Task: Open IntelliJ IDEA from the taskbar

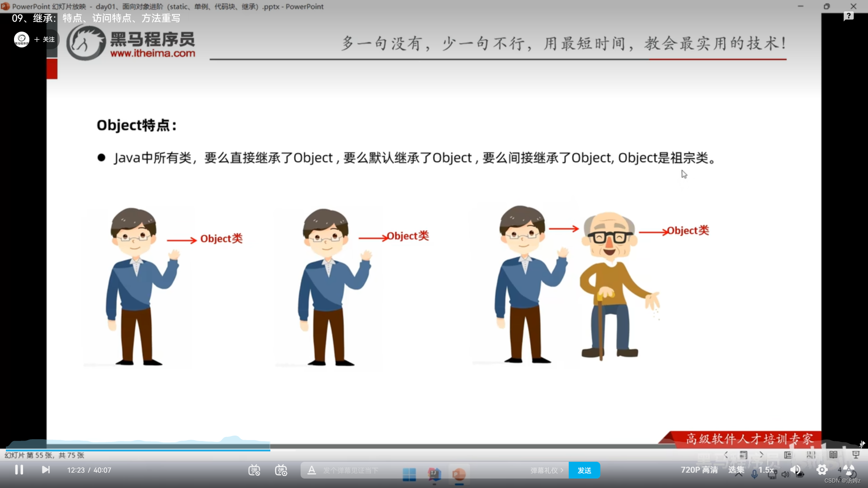Action: click(434, 474)
